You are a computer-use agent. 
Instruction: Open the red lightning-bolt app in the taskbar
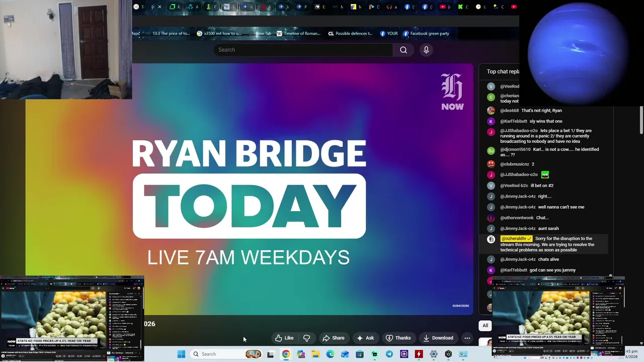pos(419,354)
